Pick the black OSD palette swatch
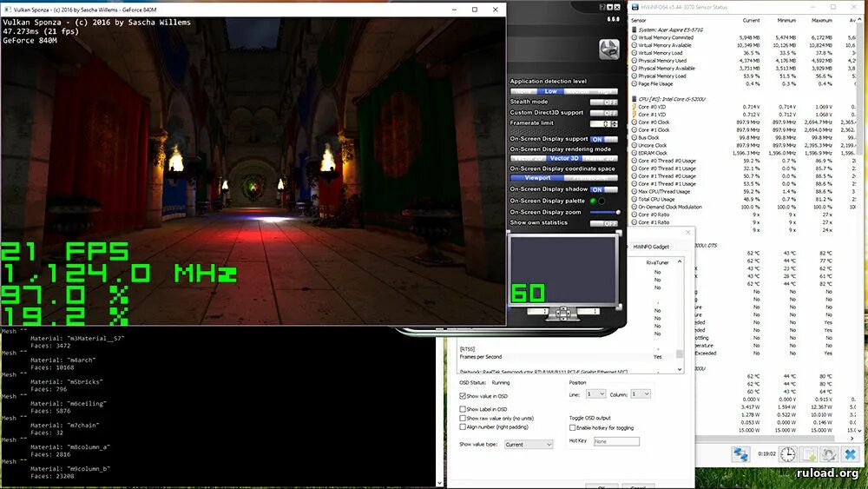The width and height of the screenshot is (868, 489). tap(602, 201)
